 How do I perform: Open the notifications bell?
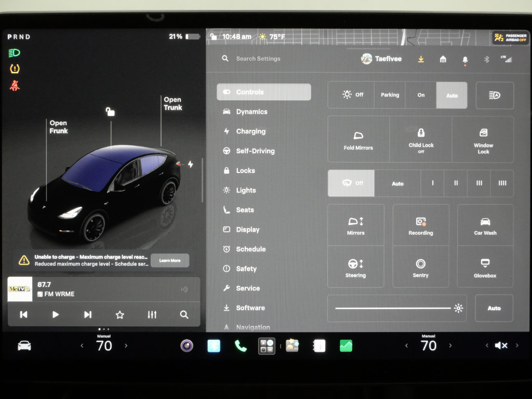pyautogui.click(x=465, y=60)
